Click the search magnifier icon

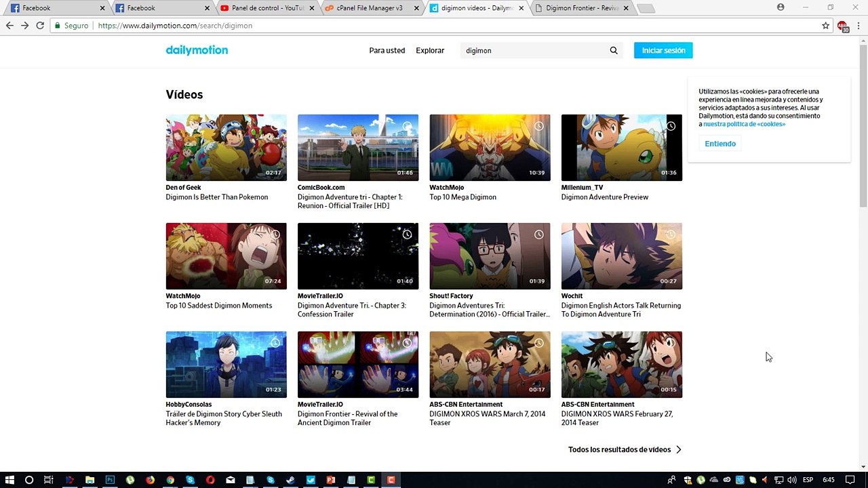click(614, 50)
